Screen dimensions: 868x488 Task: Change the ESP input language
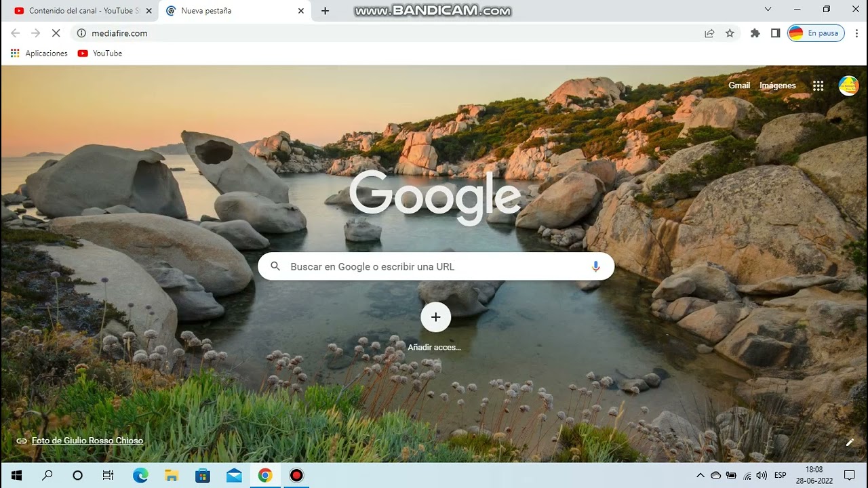781,475
